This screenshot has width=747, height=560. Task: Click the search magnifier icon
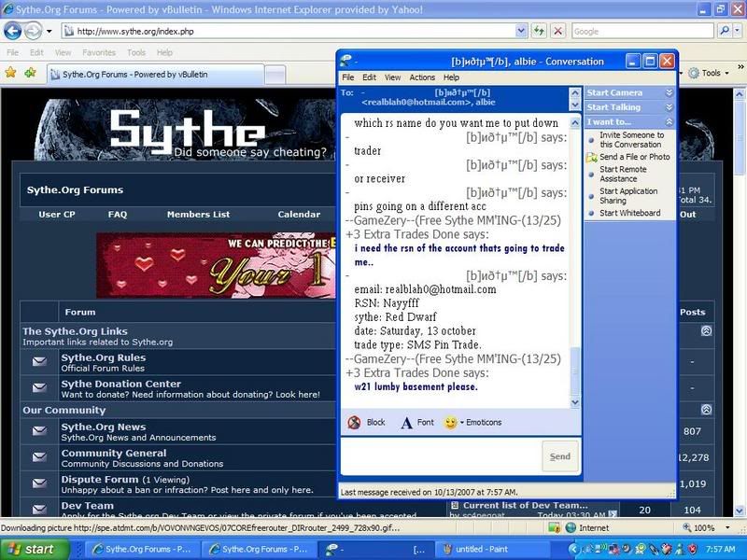[725, 32]
